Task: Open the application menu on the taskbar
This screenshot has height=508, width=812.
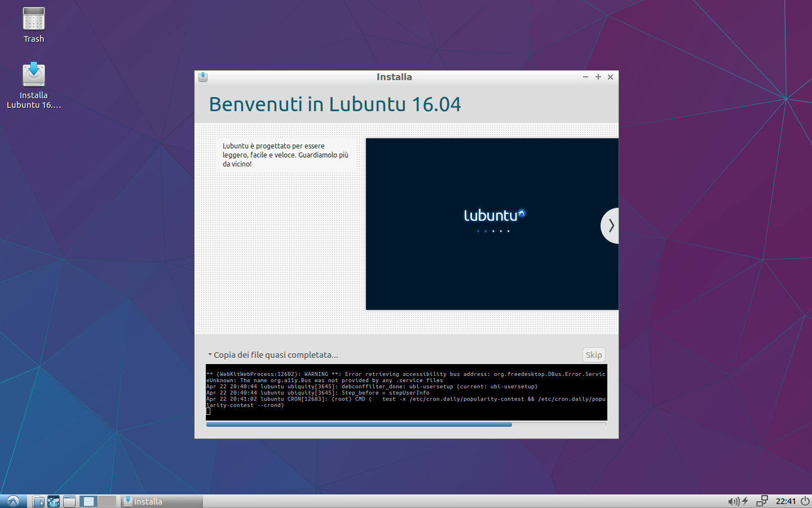Action: (x=12, y=501)
